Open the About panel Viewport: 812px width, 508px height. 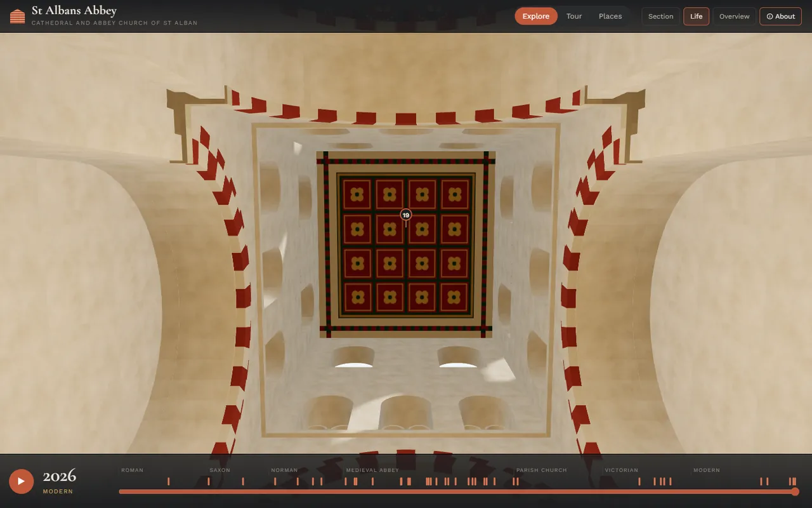point(780,17)
